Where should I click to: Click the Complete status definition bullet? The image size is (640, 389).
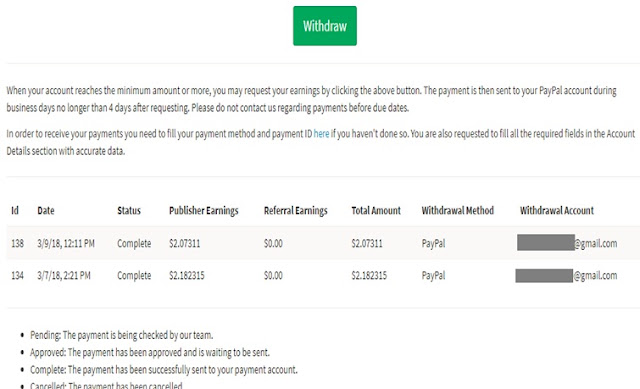point(164,370)
